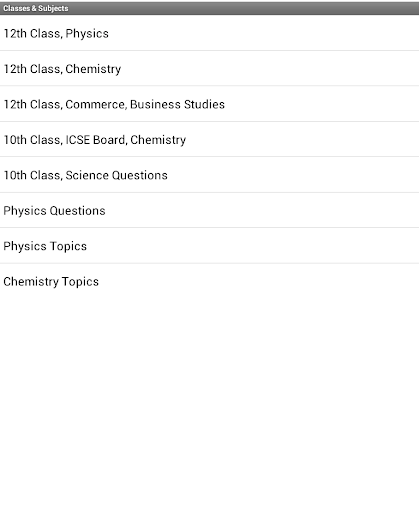Browse the general Physics Questions category
The width and height of the screenshot is (419, 512).
(x=209, y=210)
